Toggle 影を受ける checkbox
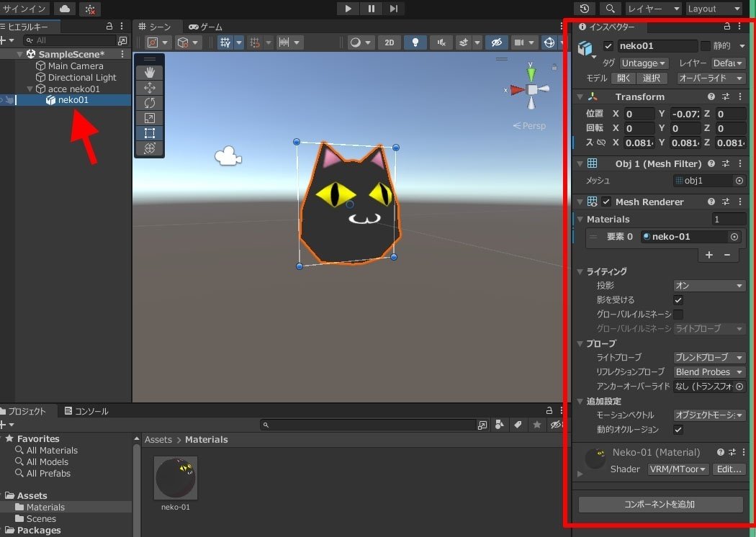Image resolution: width=756 pixels, height=537 pixels. (x=678, y=300)
